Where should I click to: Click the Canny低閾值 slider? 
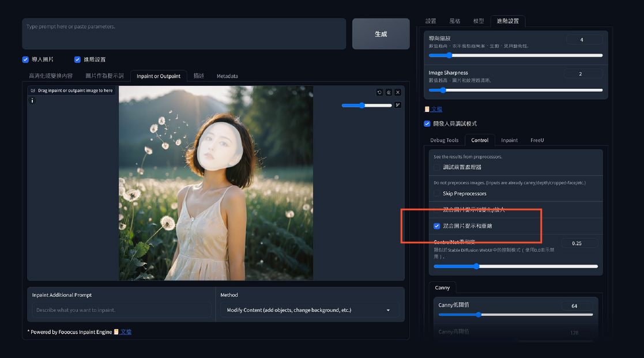[515, 315]
